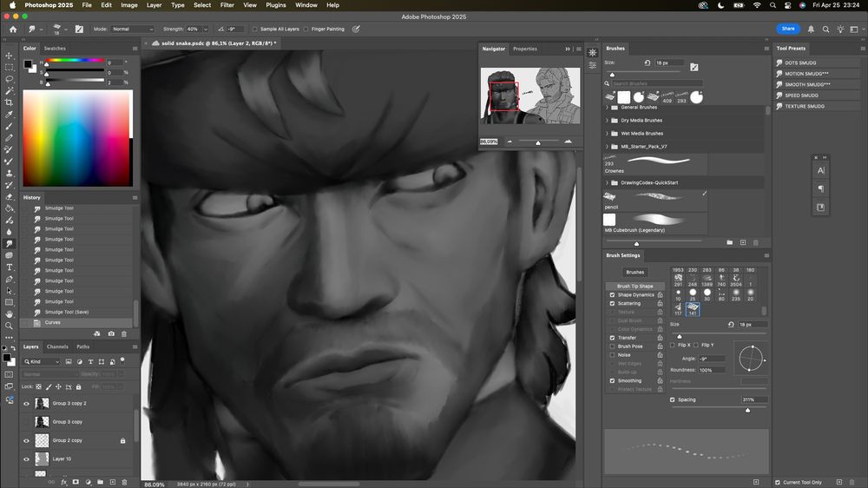Select the Clone Stamp tool
This screenshot has height=488, width=868.
9,173
